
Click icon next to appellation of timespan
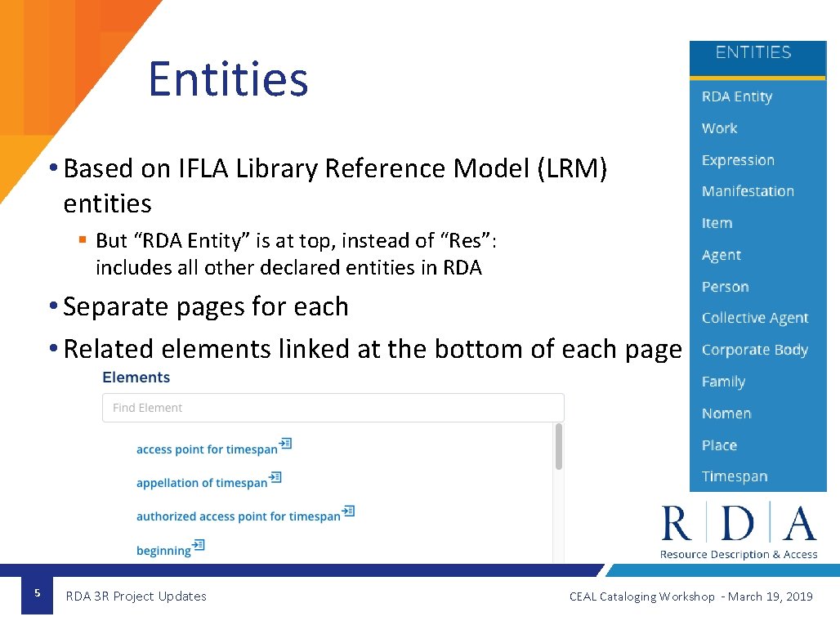pyautogui.click(x=275, y=476)
